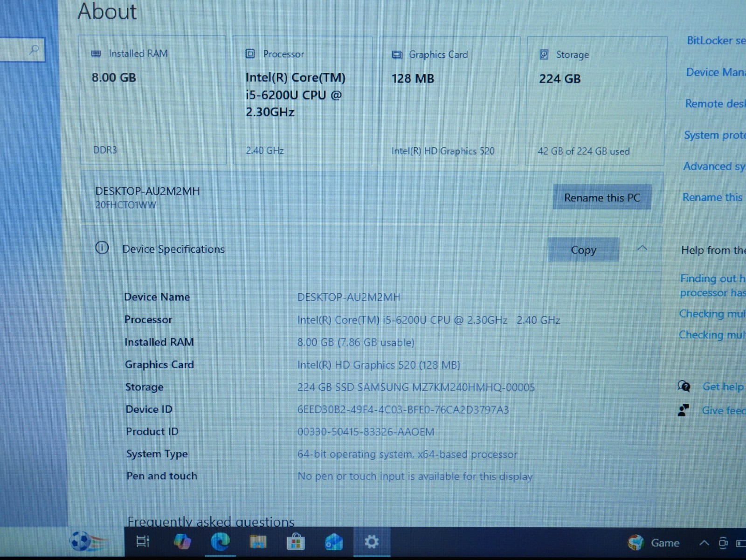Click the Give feedback link
Image resolution: width=746 pixels, height=560 pixels.
click(724, 410)
